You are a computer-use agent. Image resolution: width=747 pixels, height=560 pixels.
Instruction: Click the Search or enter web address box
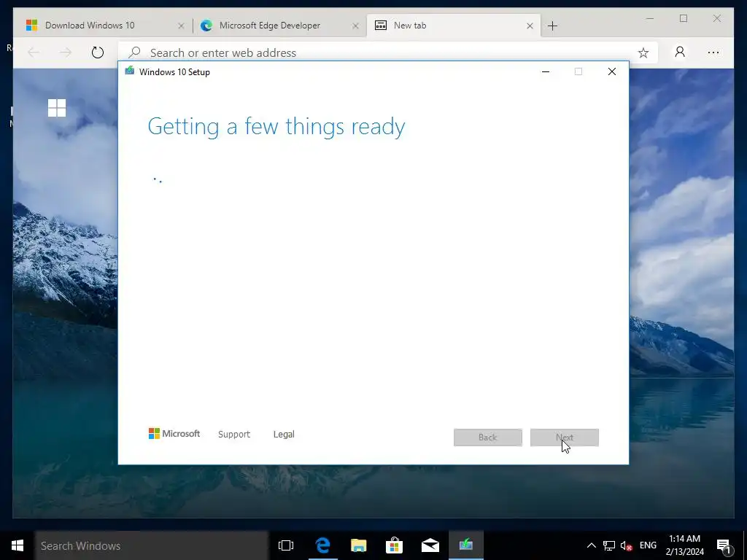388,52
